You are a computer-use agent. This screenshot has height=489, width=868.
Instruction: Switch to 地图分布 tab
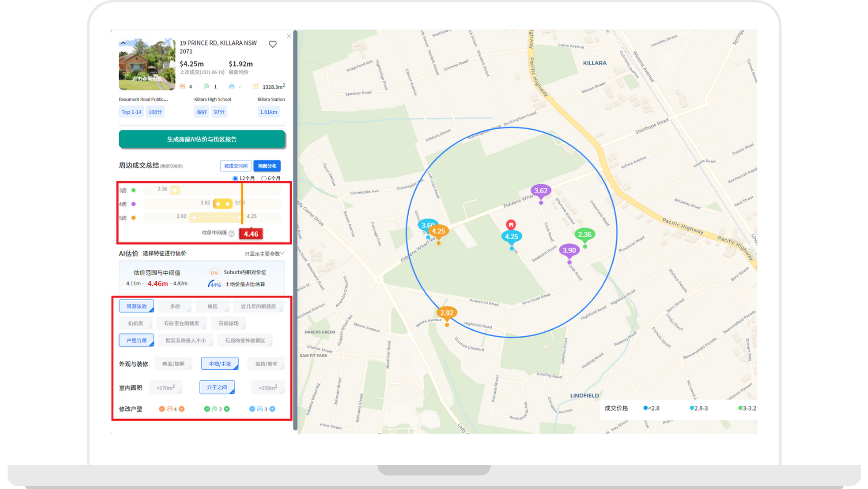pos(267,166)
